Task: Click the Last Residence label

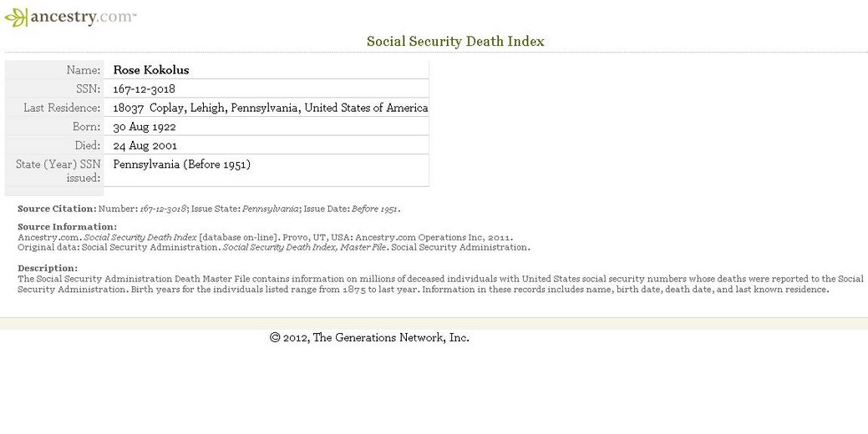Action: pyautogui.click(x=62, y=108)
